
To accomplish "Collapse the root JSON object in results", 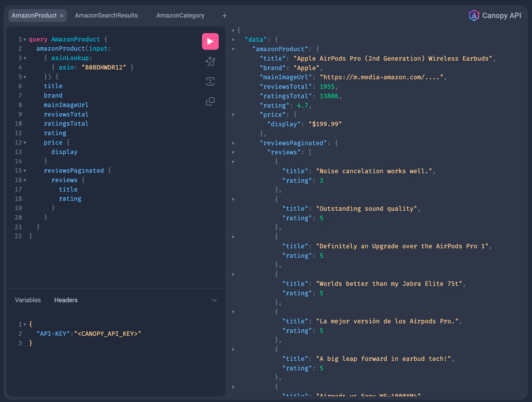I will [233, 31].
